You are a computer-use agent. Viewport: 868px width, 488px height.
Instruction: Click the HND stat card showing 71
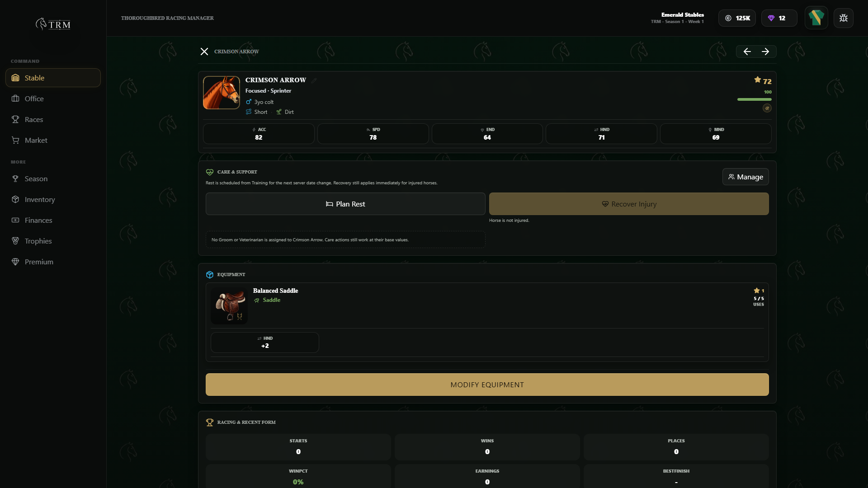(x=601, y=134)
